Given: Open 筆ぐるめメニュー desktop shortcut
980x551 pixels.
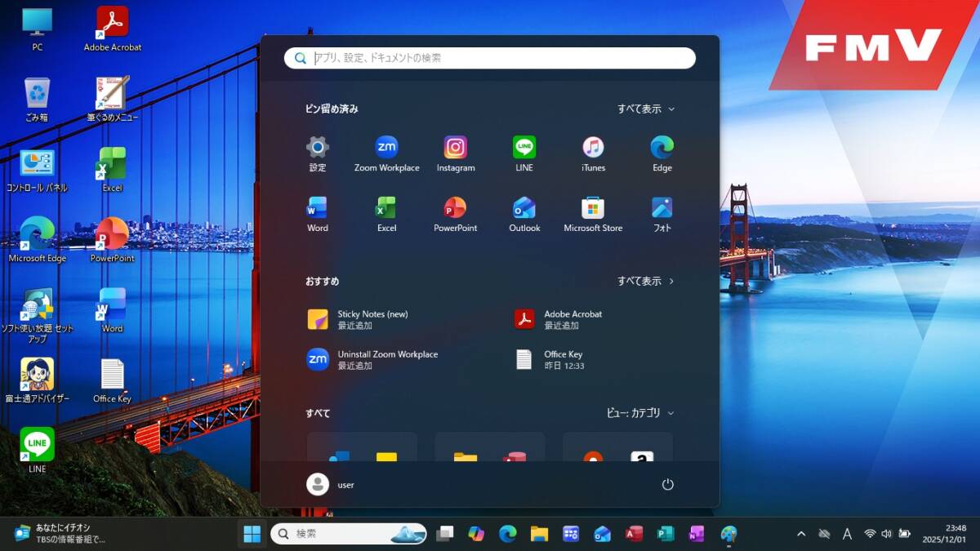Looking at the screenshot, I should pos(113,100).
